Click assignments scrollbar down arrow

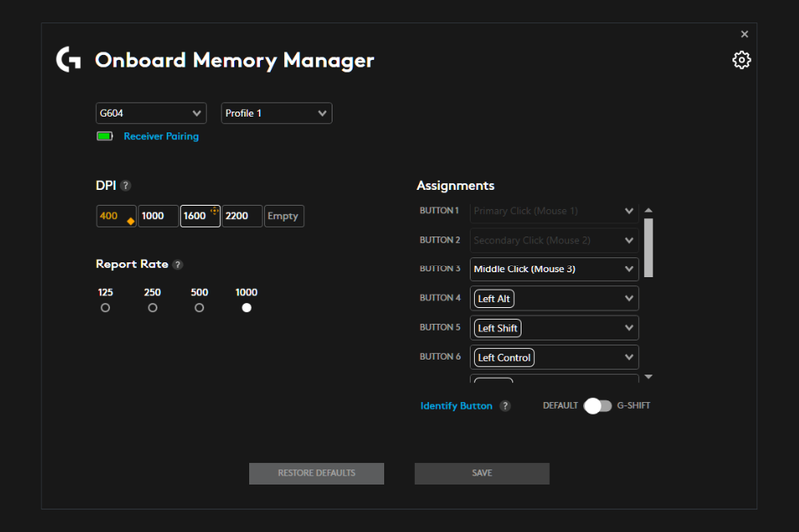[x=648, y=377]
